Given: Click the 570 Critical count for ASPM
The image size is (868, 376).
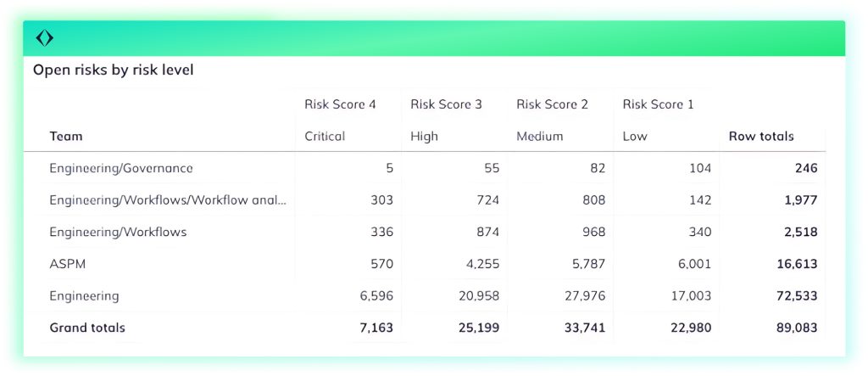Looking at the screenshot, I should (381, 264).
